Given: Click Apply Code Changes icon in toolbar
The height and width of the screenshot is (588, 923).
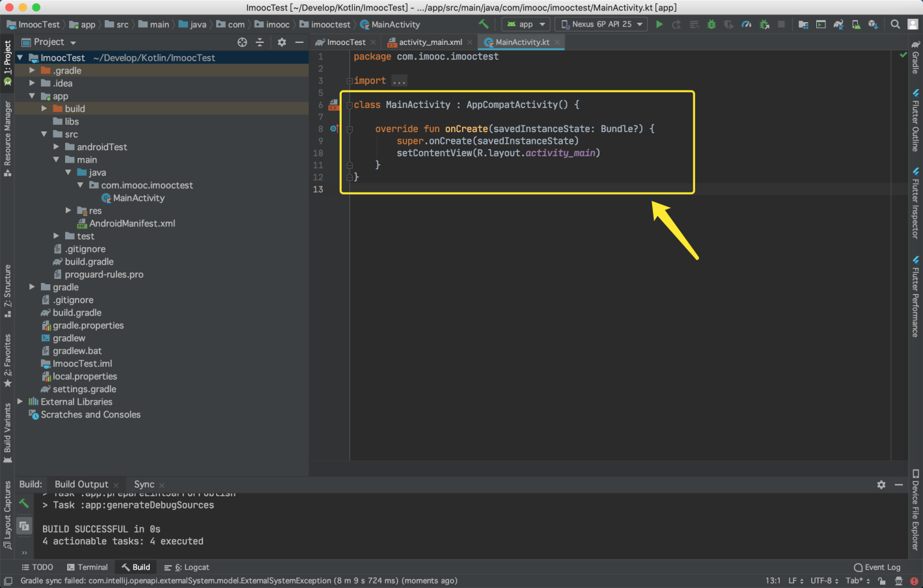Looking at the screenshot, I should pos(695,24).
